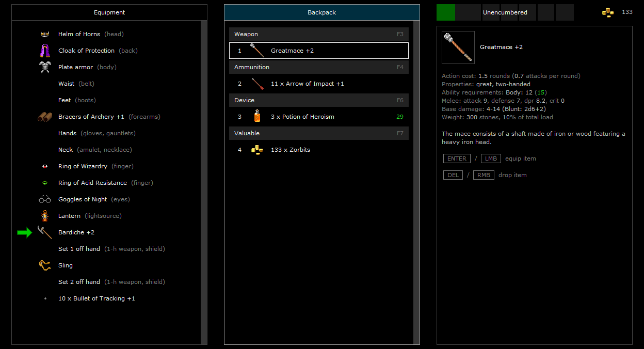The height and width of the screenshot is (349, 644).
Task: Click the Arrow of Impact icon
Action: click(257, 84)
